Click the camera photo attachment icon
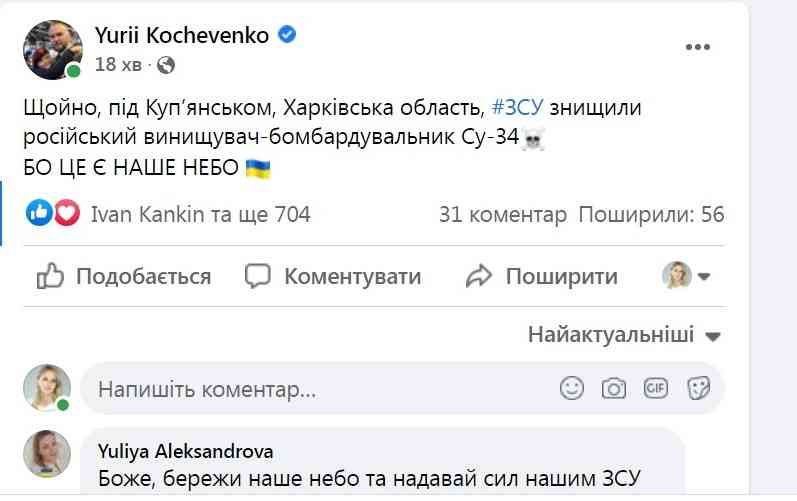Viewport: 797px width, 501px height. point(614,388)
